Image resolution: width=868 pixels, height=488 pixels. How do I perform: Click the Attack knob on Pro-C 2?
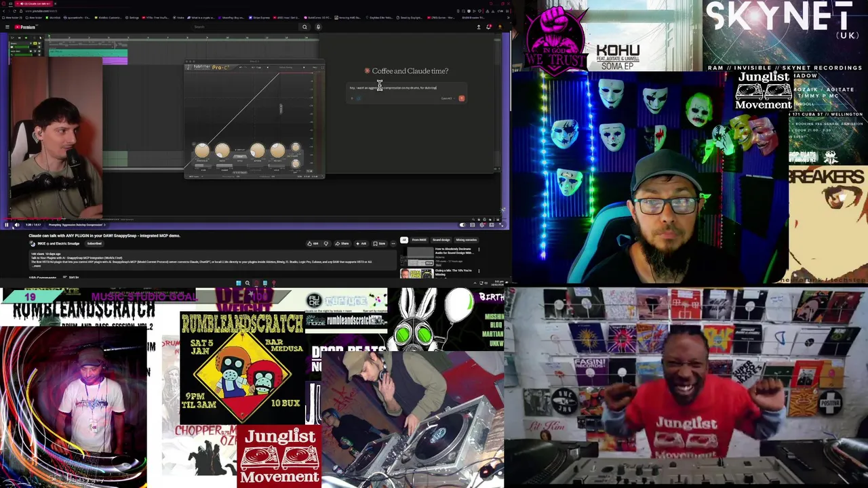258,150
